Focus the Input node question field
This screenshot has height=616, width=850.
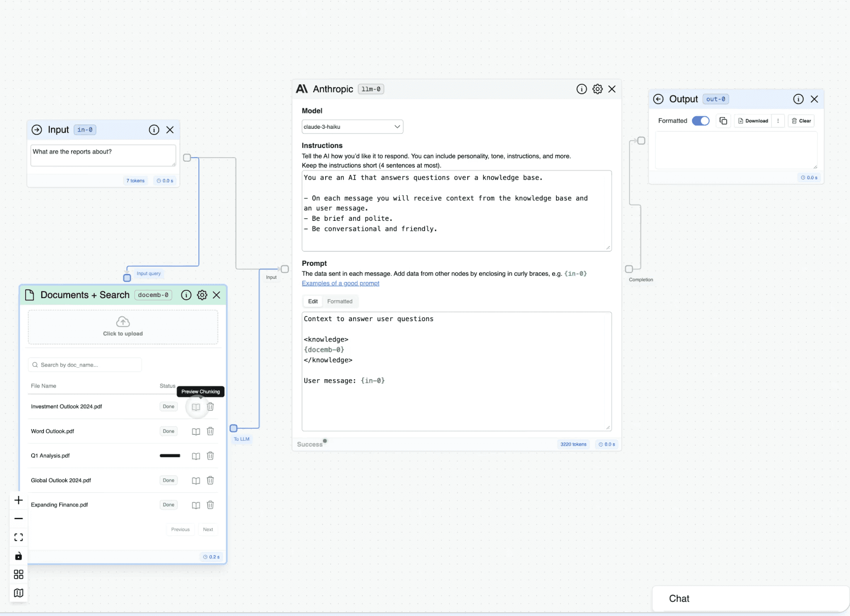point(104,156)
